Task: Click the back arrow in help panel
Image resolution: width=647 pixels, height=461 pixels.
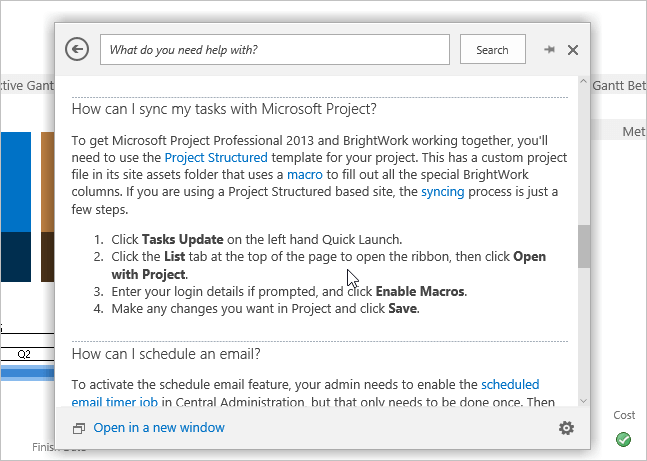Action: [x=77, y=50]
